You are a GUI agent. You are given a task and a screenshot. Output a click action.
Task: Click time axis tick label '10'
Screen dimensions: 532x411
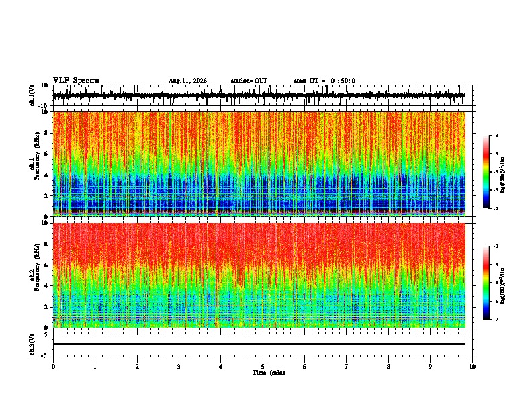click(472, 367)
